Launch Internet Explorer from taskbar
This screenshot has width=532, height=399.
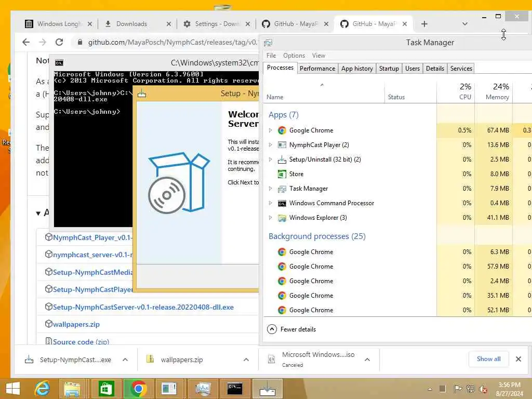(43, 389)
